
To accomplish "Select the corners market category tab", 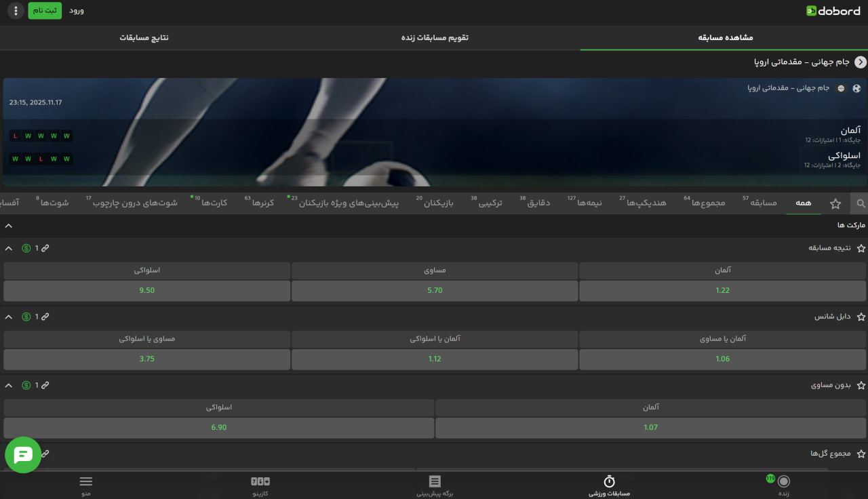I will (x=262, y=203).
